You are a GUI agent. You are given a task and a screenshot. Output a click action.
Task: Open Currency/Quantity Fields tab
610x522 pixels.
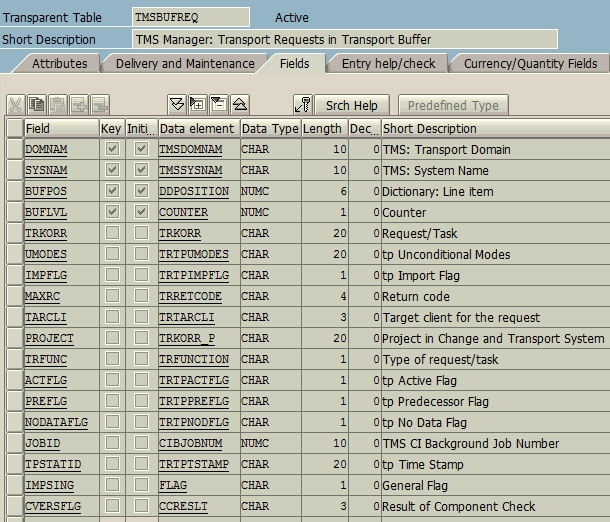530,64
